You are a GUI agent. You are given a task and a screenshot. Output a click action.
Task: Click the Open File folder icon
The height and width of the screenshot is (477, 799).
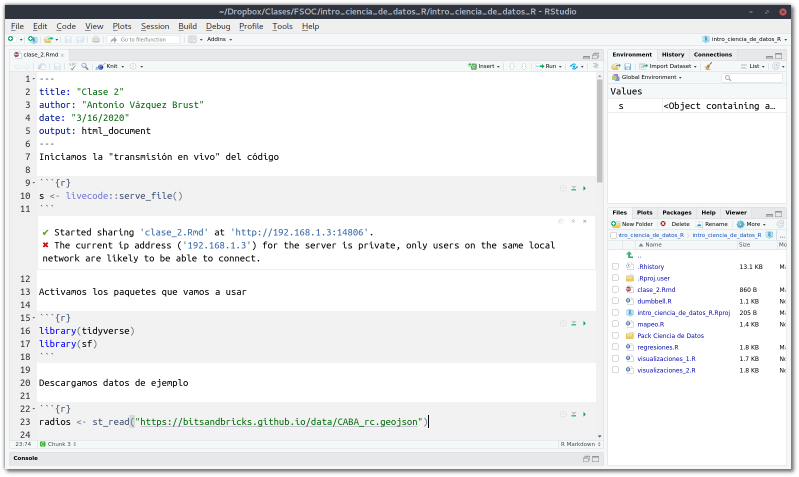(48, 39)
